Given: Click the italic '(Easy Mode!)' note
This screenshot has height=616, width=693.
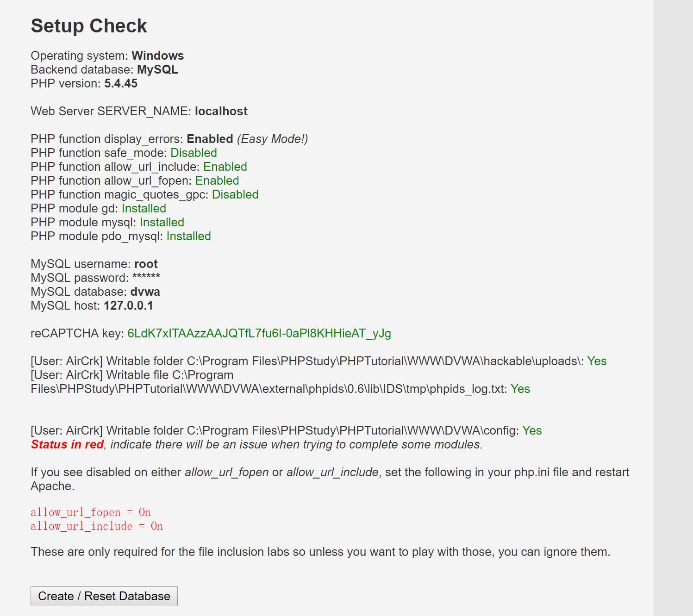Looking at the screenshot, I should (x=273, y=139).
